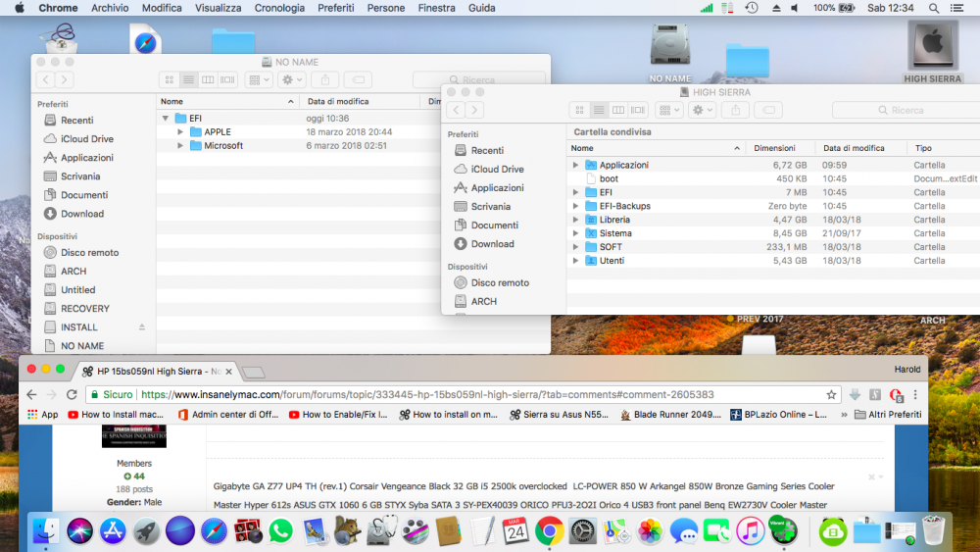
Task: Expand Applicazioni in HIGH SIERRA window
Action: point(575,165)
